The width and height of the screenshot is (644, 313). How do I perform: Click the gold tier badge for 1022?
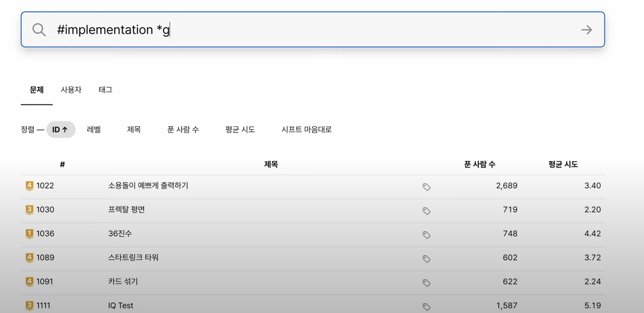pos(29,186)
